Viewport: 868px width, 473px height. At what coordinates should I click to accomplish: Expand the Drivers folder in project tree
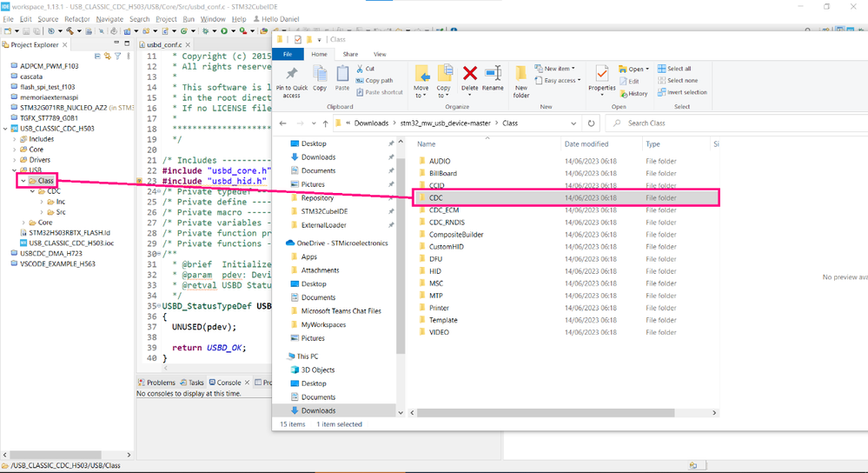[x=15, y=160]
